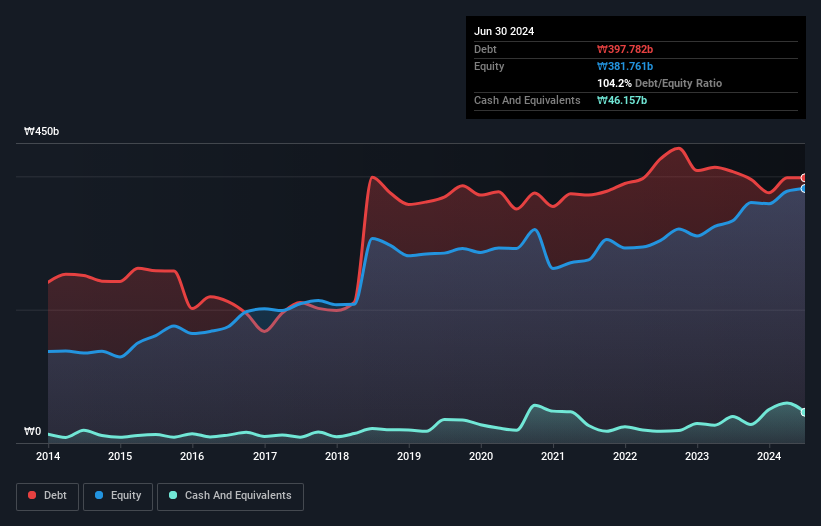Toggle the Debt series legend button
821x526 pixels.
coord(48,496)
